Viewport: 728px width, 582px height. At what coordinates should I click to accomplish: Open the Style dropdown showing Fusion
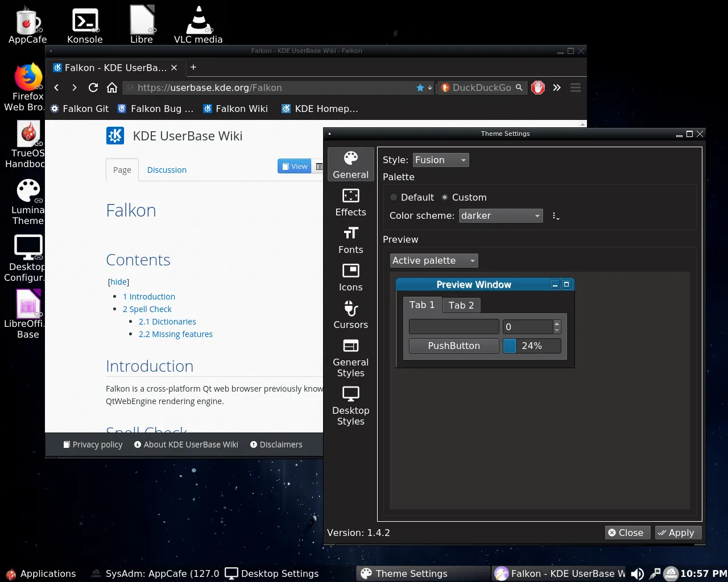(441, 160)
